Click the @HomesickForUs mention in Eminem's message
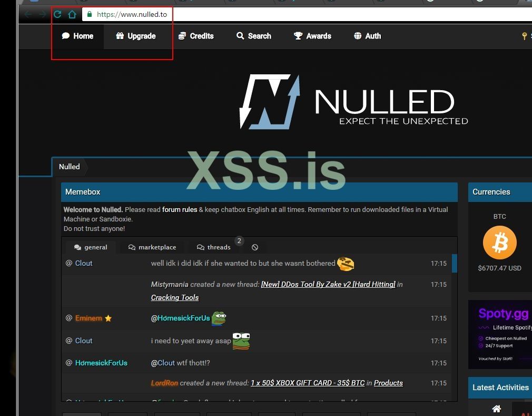Screen dimensions: 532x416 (181, 318)
